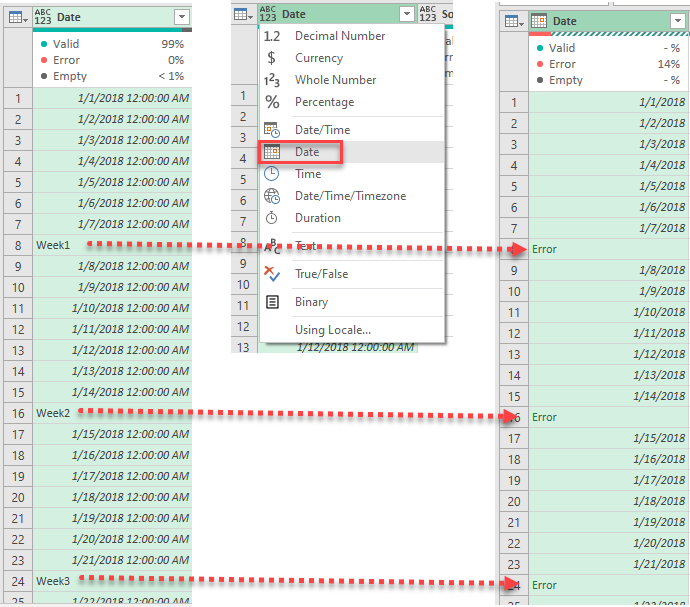This screenshot has width=690, height=607.
Task: Select True/False from type menu
Action: click(321, 274)
